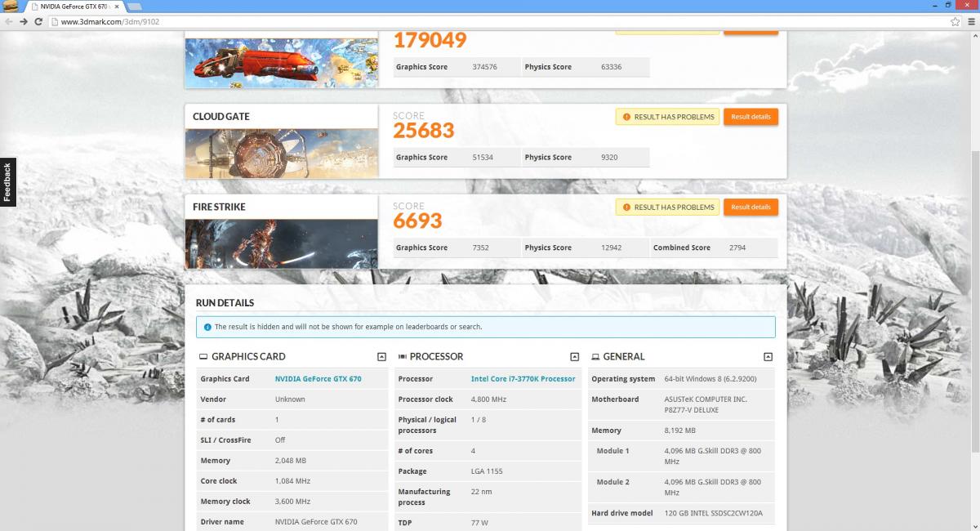The height and width of the screenshot is (531, 980).
Task: Open Cloud Gate result details
Action: (x=751, y=117)
